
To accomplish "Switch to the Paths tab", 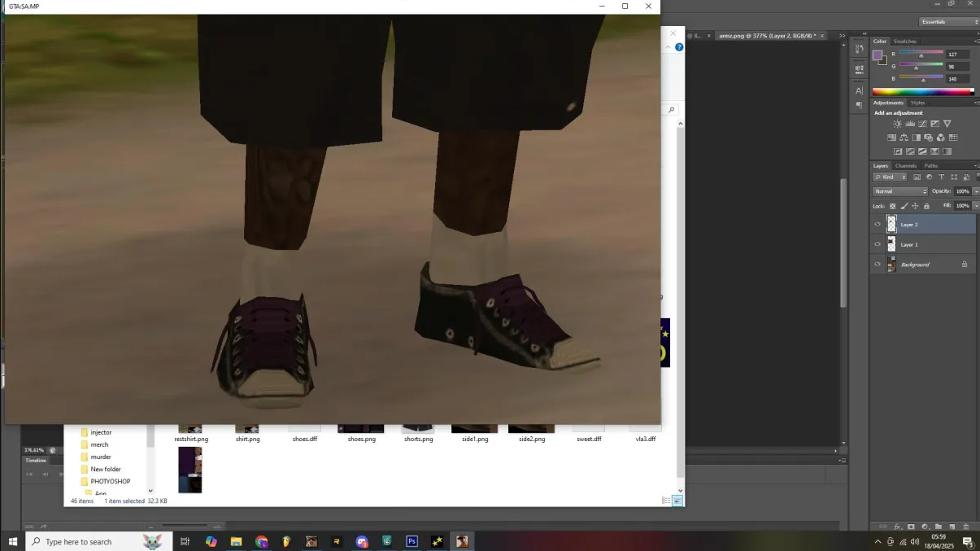I will pos(931,166).
